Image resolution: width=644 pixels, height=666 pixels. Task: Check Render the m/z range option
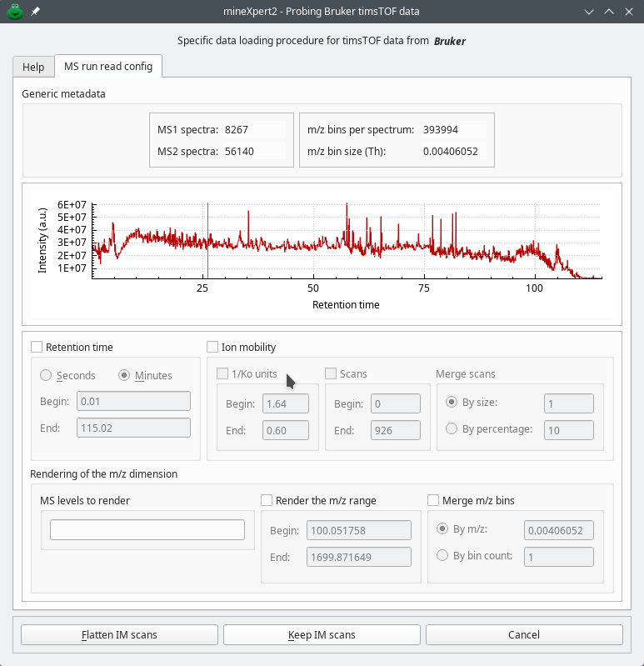pyautogui.click(x=267, y=500)
